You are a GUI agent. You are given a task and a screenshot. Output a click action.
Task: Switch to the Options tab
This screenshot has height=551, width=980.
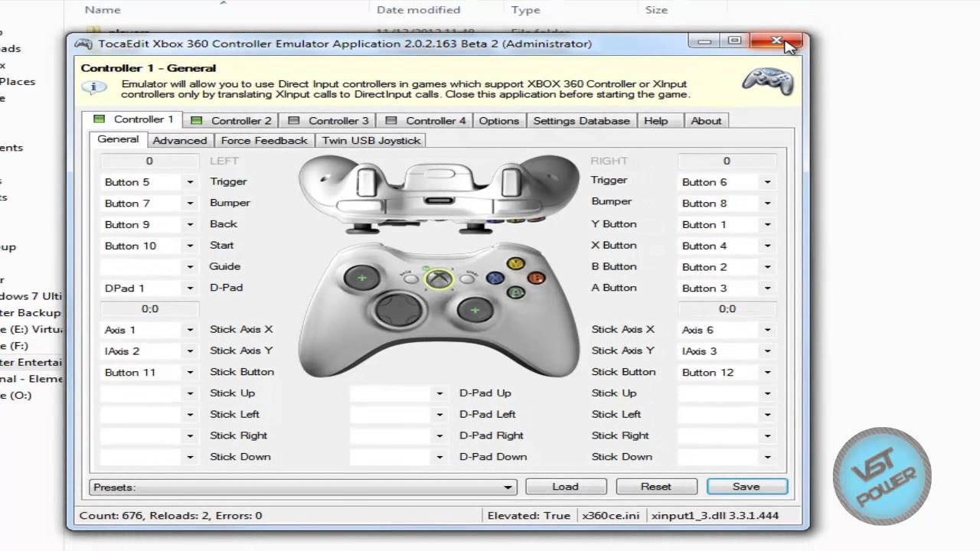tap(499, 120)
